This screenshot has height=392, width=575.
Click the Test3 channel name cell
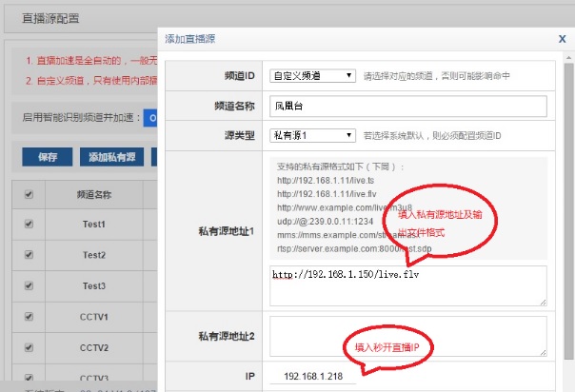(94, 285)
